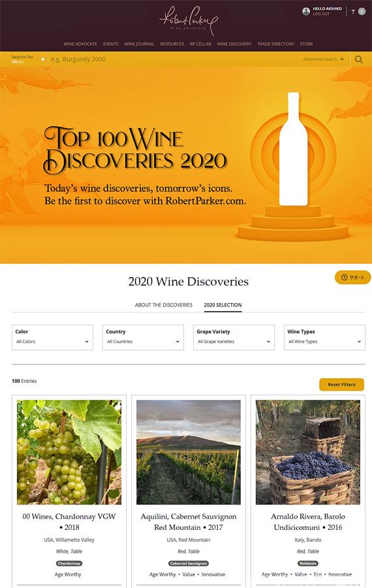Open the Chardonnay grapes thumbnail

(x=69, y=452)
